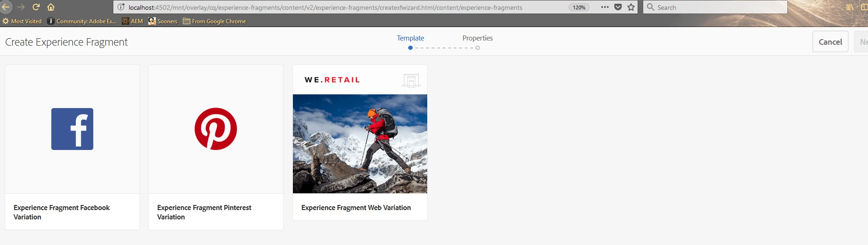Bookmark this page with star icon
868x245 pixels.
click(631, 7)
